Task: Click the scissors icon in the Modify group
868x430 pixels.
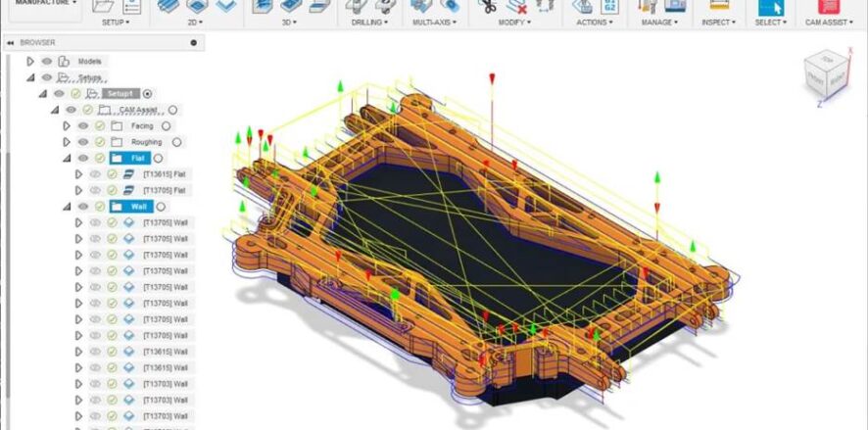Action: tap(488, 6)
